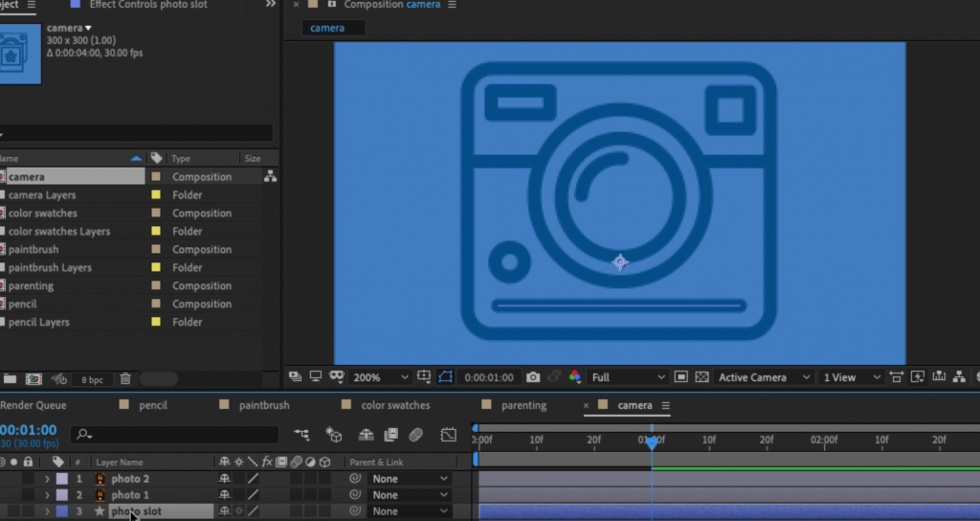
Task: Toggle the Draft 3D icon in timeline
Action: 334,435
